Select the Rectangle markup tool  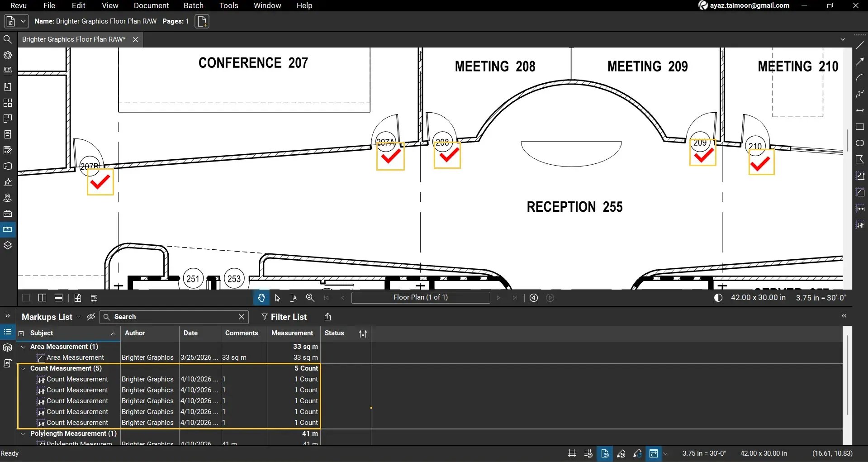tap(860, 127)
